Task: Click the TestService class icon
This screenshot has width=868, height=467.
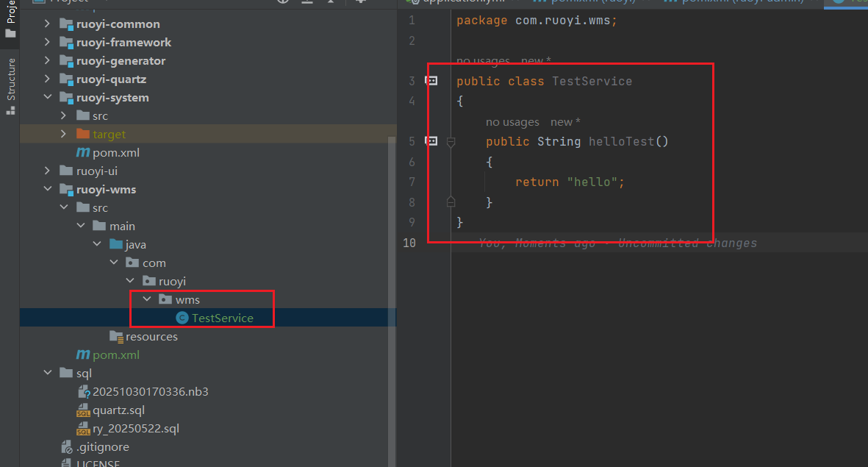Action: click(182, 318)
